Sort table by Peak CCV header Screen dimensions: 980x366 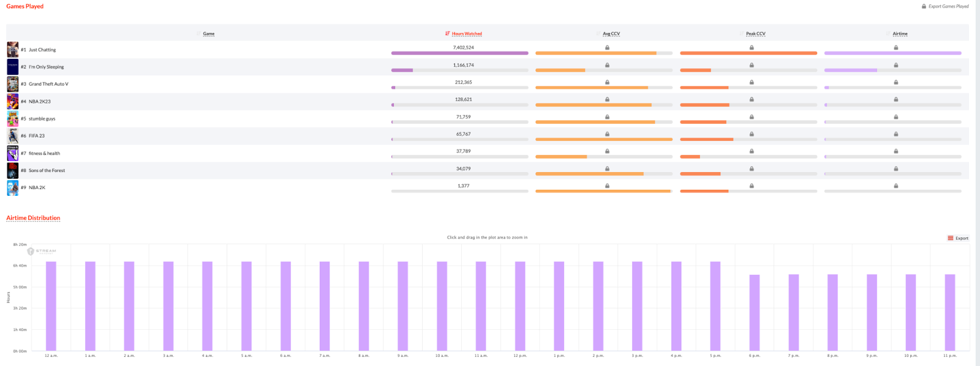(x=756, y=34)
